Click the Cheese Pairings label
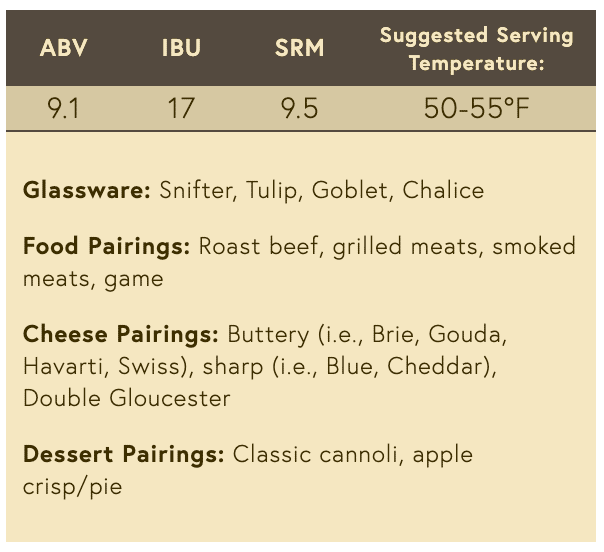The height and width of the screenshot is (552, 604). click(x=121, y=334)
